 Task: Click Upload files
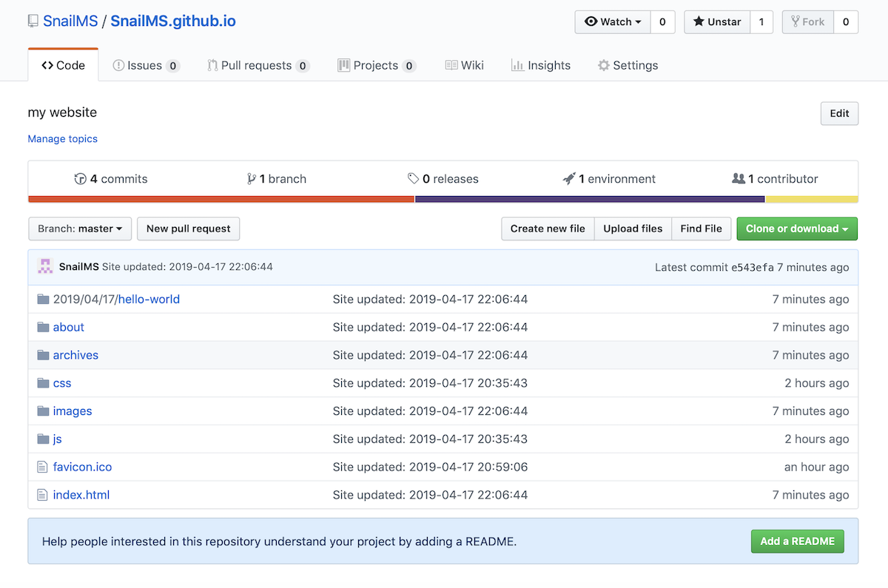click(x=633, y=229)
